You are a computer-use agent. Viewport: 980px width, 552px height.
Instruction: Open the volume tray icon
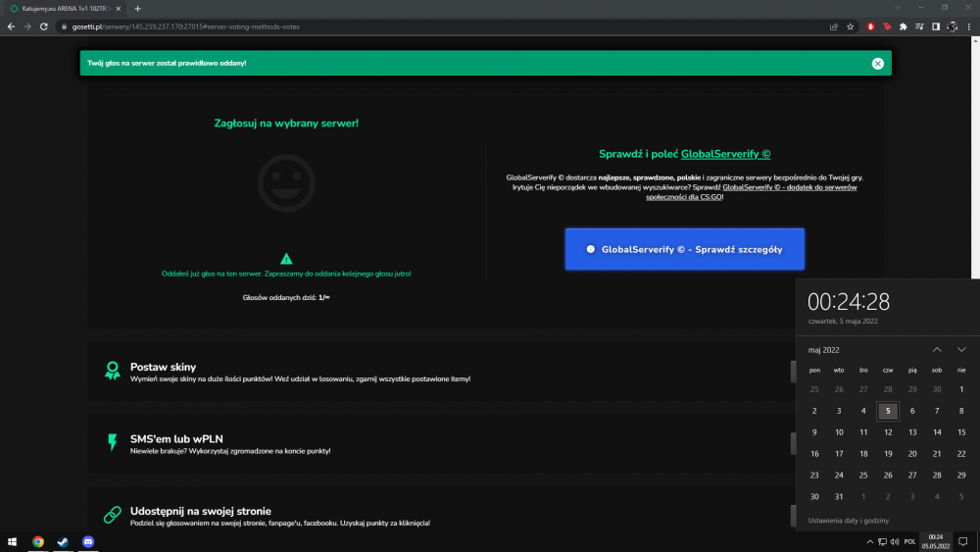pyautogui.click(x=895, y=542)
